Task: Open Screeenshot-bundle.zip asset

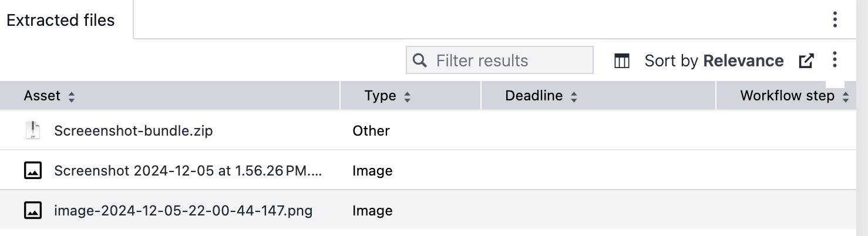Action: (x=133, y=131)
